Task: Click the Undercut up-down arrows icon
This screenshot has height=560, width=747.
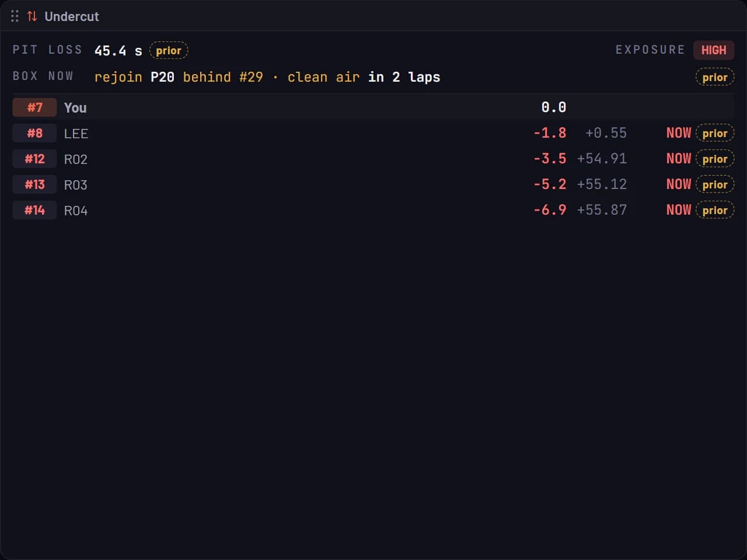Action: click(x=32, y=16)
